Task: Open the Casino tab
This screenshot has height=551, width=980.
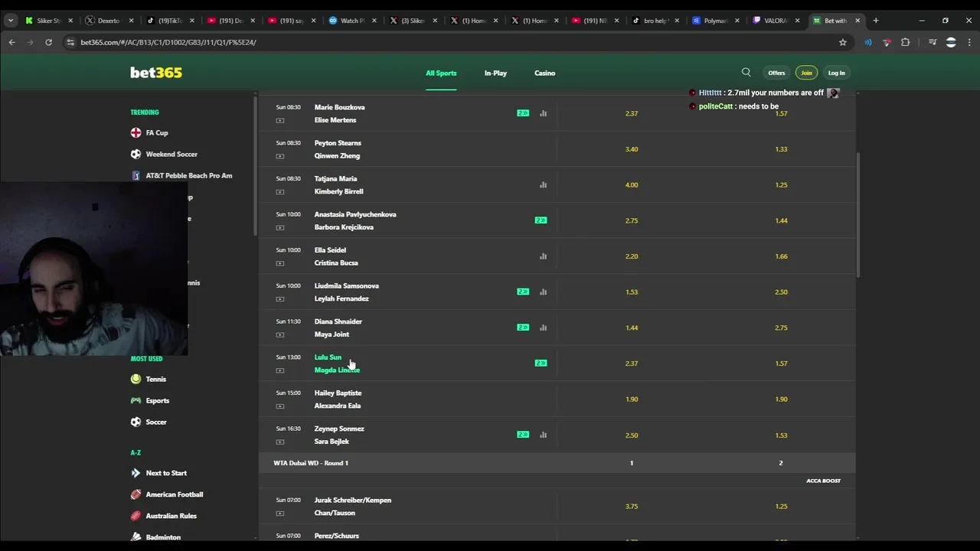Action: (x=544, y=73)
